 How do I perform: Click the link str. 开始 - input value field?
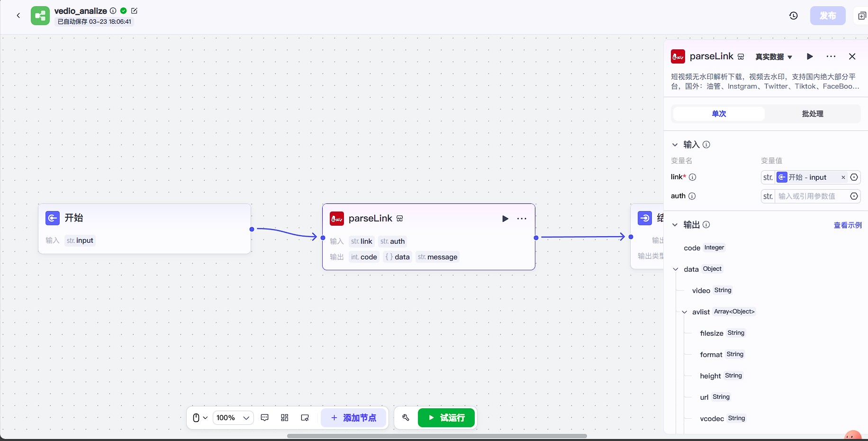pos(811,177)
